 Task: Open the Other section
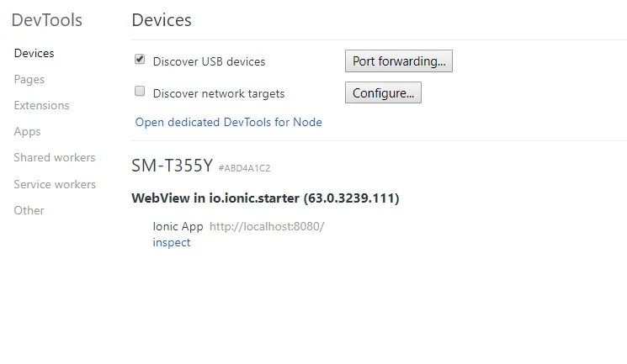click(x=29, y=210)
